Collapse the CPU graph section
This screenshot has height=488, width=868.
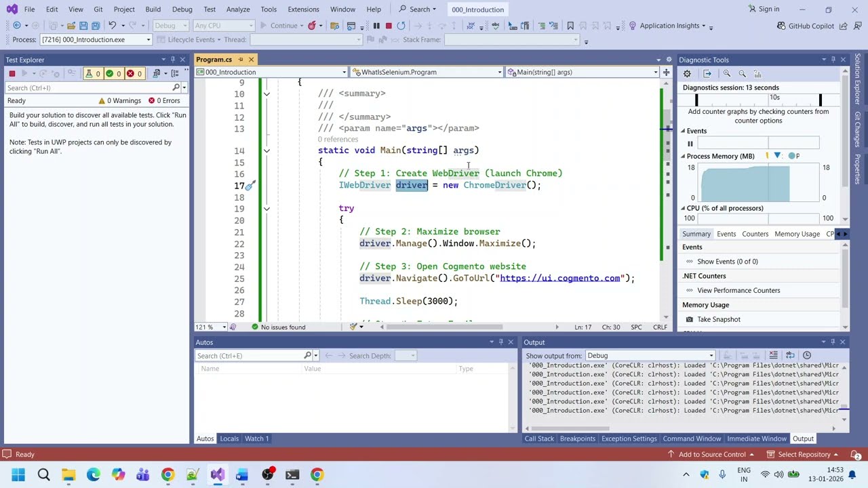684,208
